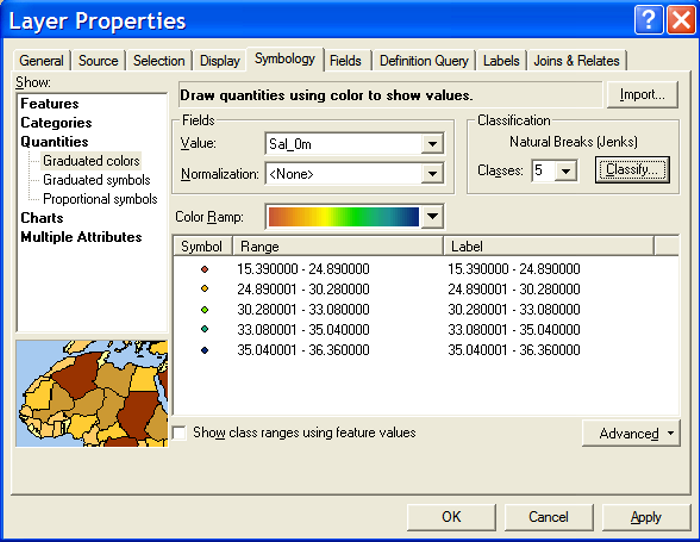Open the Classes count dropdown
This screenshot has height=542, width=700.
click(566, 171)
